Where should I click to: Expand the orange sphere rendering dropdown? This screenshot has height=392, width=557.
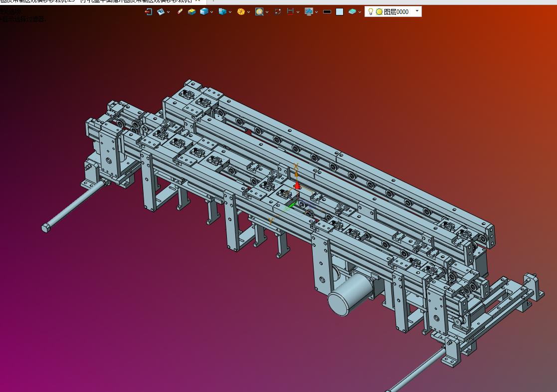point(249,12)
